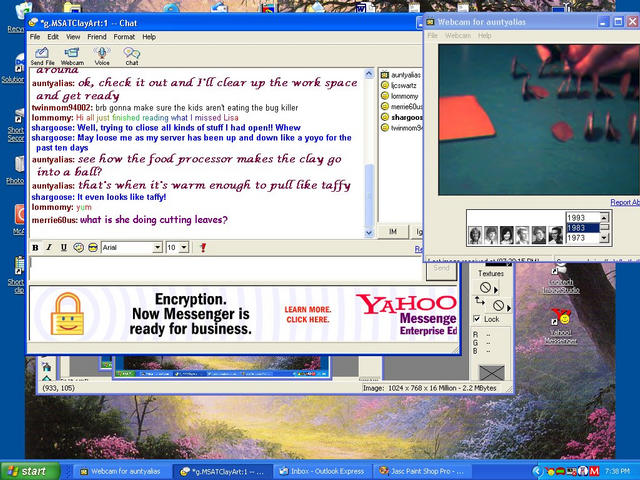The width and height of the screenshot is (640, 480).
Task: Toggle the Lock checkbox in Paint Shop Pro
Action: [x=476, y=319]
